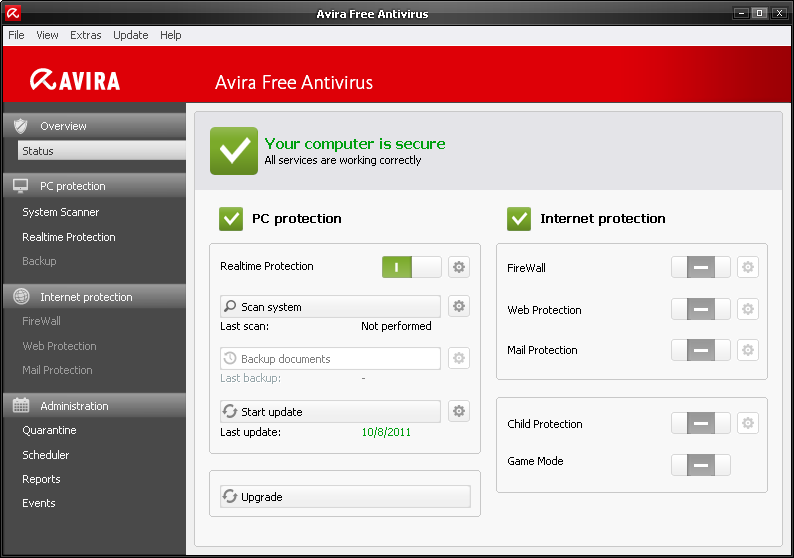Screen dimensions: 794x558
Task: Click the Backup documents button
Action: 330,358
